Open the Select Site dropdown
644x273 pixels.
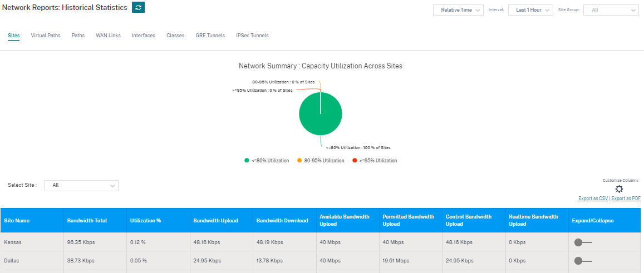pos(81,186)
